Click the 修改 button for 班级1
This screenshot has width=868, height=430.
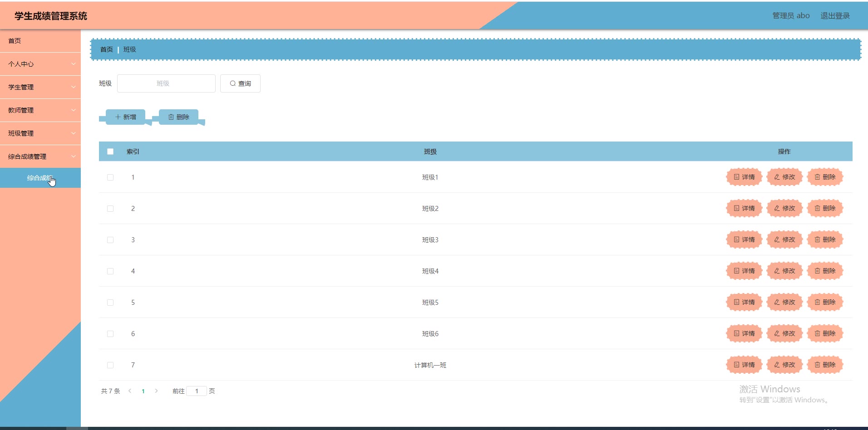[x=784, y=177]
